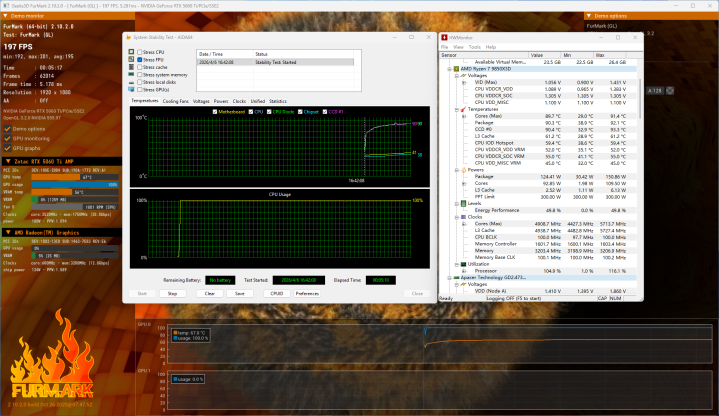The width and height of the screenshot is (719, 416).
Task: Click the HWMonitor lightning bolt title icon
Action: pyautogui.click(x=446, y=37)
